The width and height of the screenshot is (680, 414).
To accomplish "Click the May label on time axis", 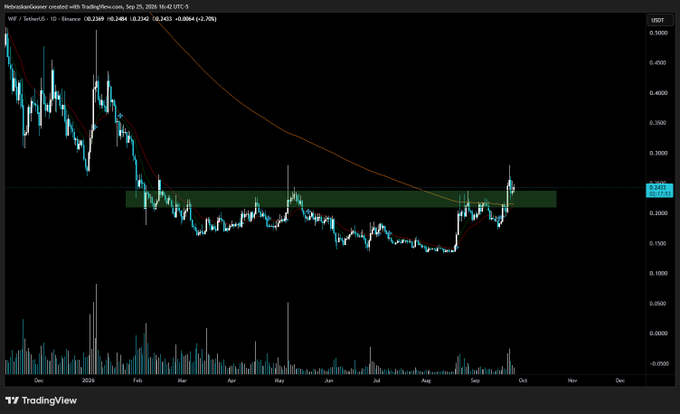I will (x=279, y=381).
